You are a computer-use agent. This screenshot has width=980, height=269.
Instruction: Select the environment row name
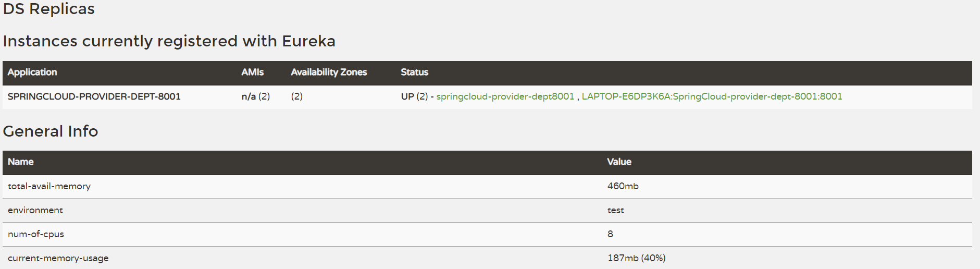point(35,210)
